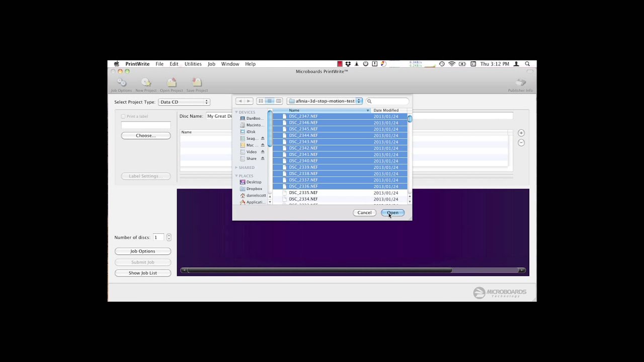644x362 pixels.
Task: Select file DSC_2335.NEF
Action: click(340, 193)
